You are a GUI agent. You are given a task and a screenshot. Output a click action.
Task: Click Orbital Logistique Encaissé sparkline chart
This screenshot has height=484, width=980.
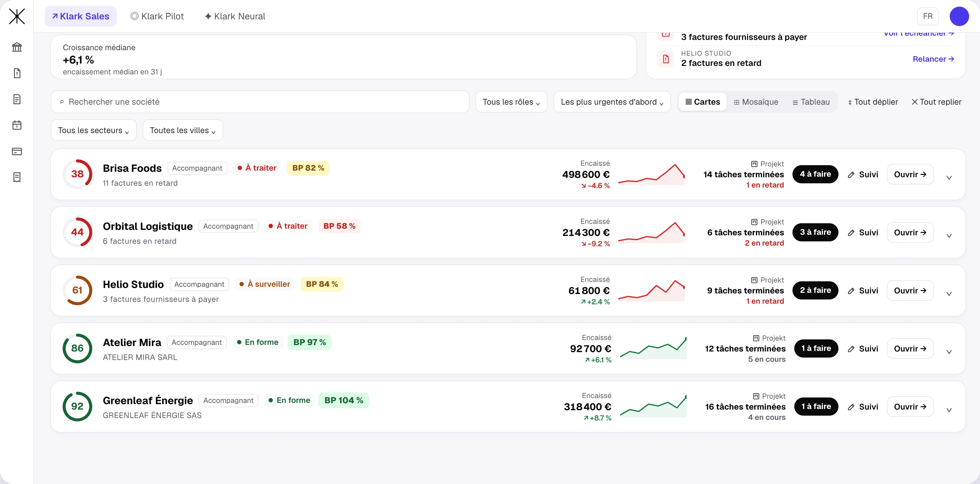(x=651, y=233)
